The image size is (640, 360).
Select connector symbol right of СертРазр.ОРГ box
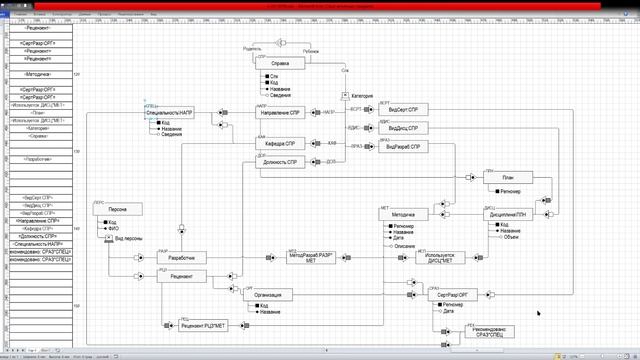pos(490,294)
